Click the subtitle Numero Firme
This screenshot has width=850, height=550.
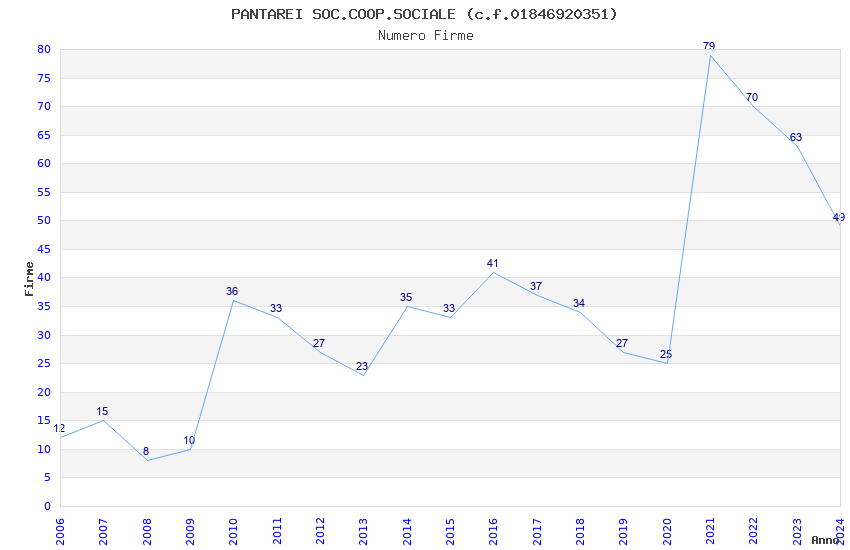(x=426, y=36)
